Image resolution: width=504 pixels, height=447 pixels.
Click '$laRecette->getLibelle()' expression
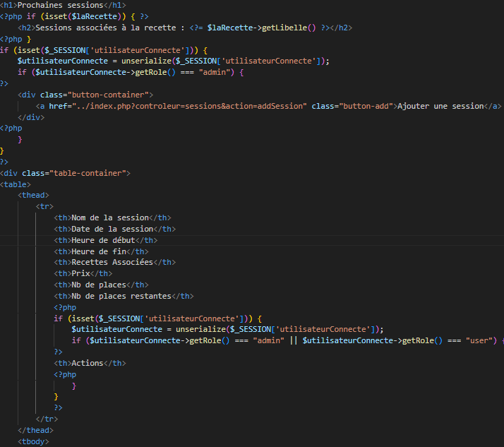click(x=262, y=28)
